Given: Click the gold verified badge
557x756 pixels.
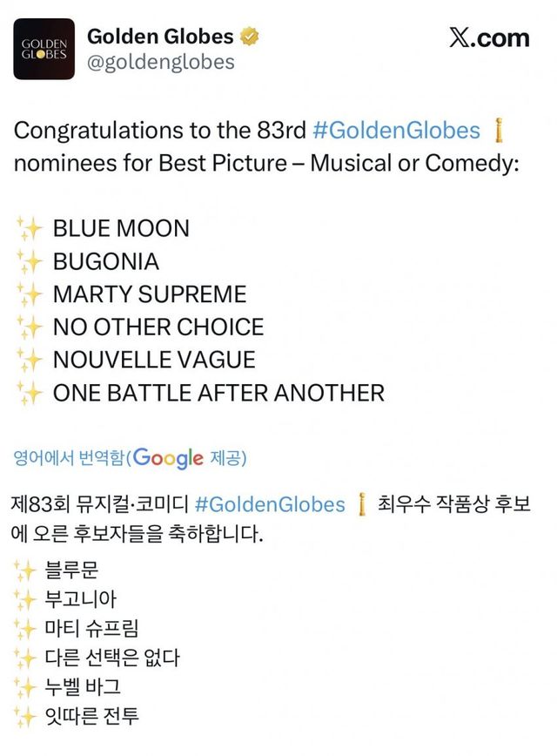Looking at the screenshot, I should 252,37.
